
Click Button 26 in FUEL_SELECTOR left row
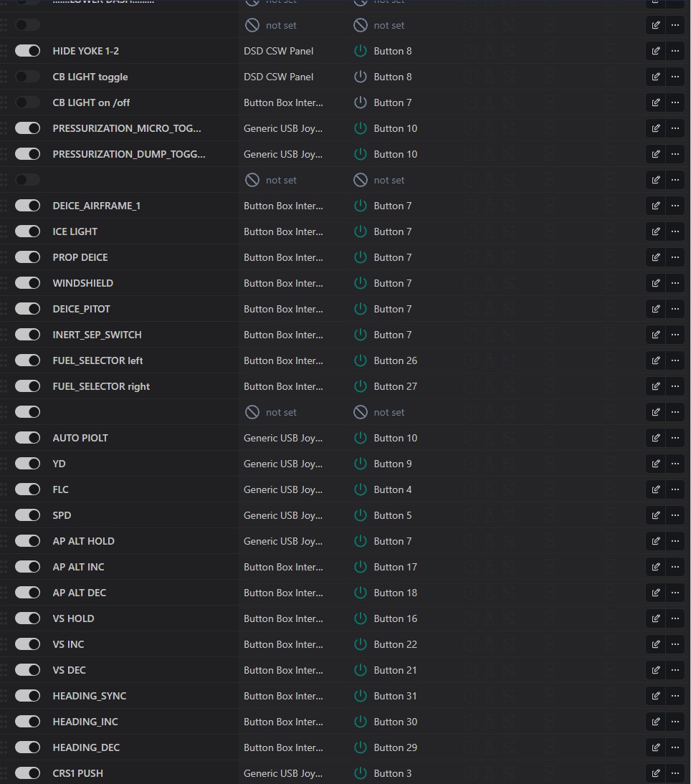pyautogui.click(x=395, y=360)
